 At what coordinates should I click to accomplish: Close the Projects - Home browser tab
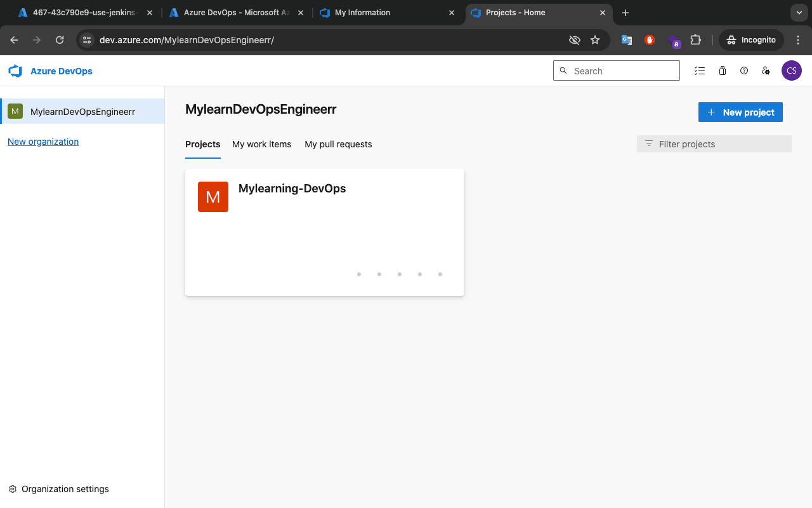pos(603,13)
